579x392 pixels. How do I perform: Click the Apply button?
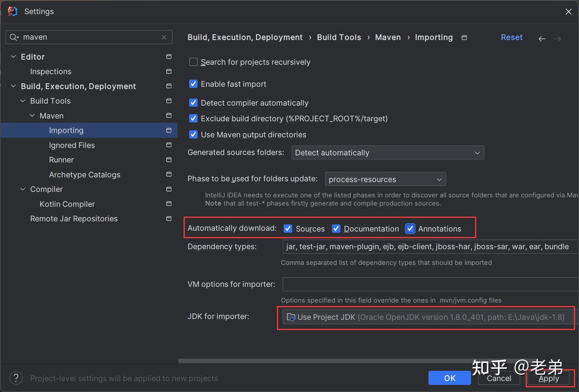[548, 378]
